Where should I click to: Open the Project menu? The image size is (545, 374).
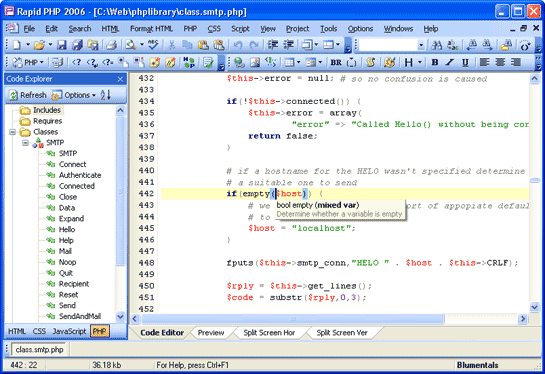[x=297, y=29]
